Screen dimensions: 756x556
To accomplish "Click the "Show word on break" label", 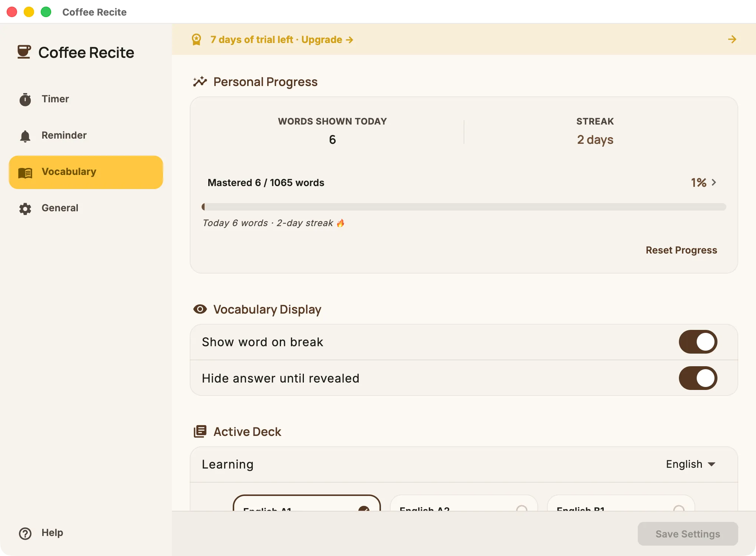I will click(262, 342).
